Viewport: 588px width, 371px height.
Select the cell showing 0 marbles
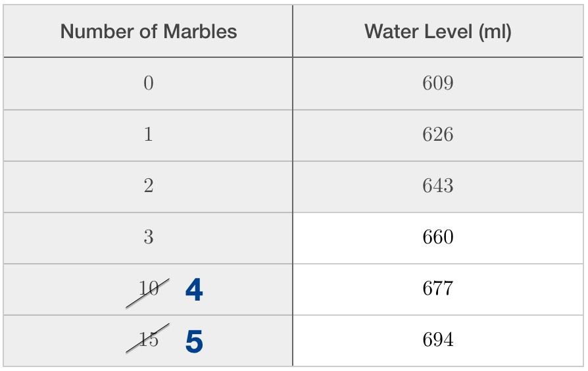tap(149, 83)
